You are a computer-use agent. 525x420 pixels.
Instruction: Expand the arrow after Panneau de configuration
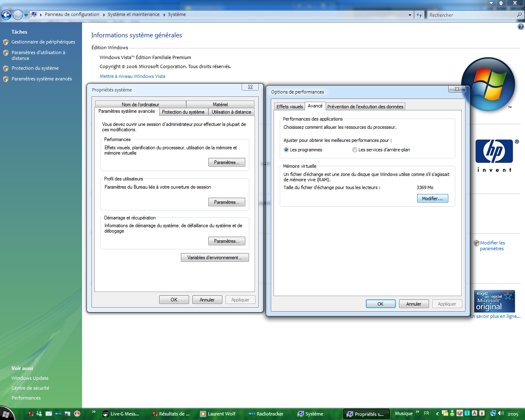[x=104, y=15]
